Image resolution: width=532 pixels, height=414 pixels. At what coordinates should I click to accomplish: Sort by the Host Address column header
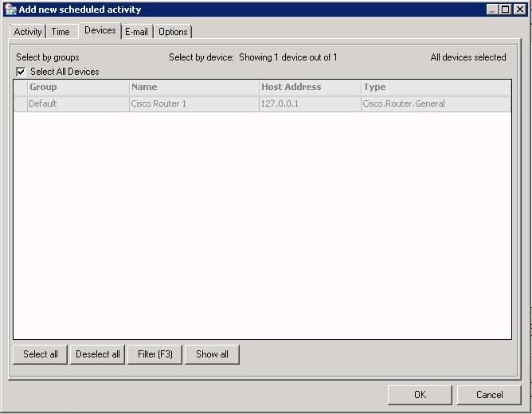tap(309, 87)
